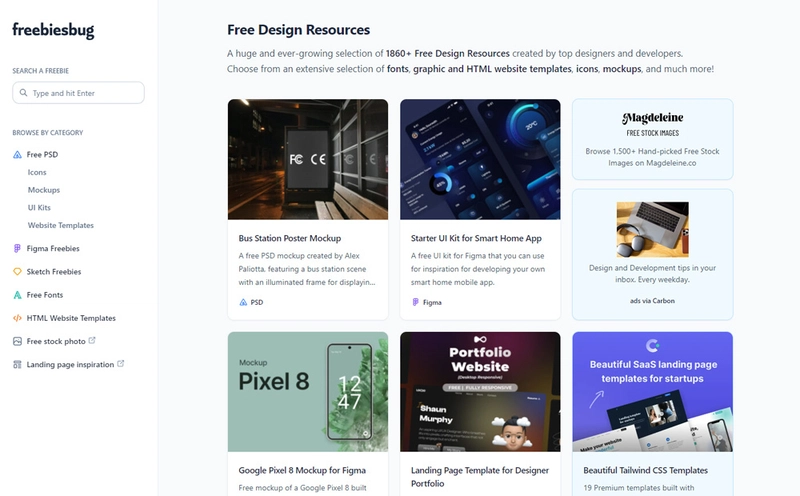Open Free Fonts category

45,295
